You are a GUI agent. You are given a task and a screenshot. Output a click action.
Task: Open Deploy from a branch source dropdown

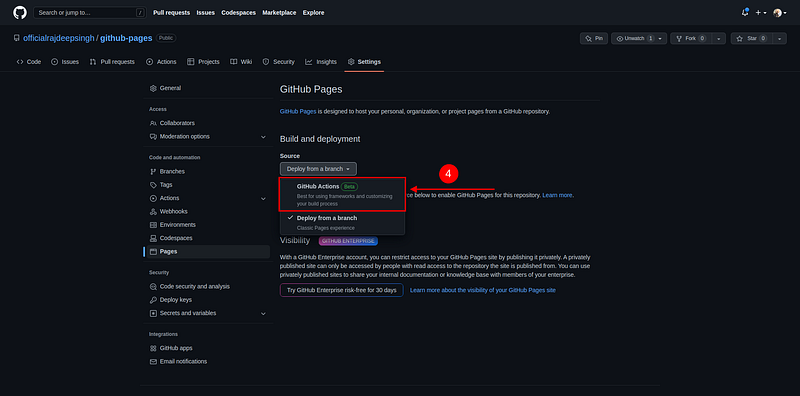coord(318,169)
